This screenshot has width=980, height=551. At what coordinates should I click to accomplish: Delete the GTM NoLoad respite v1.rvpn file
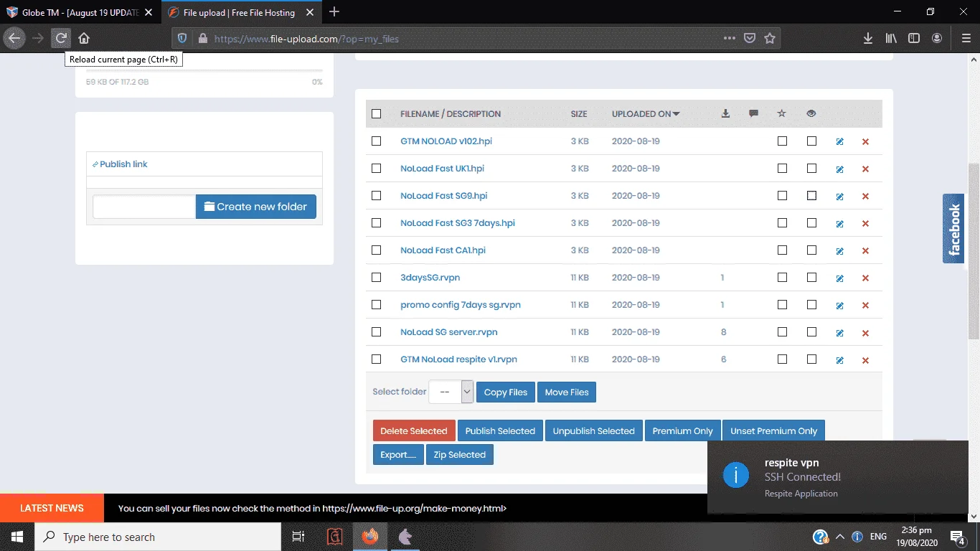[865, 360]
